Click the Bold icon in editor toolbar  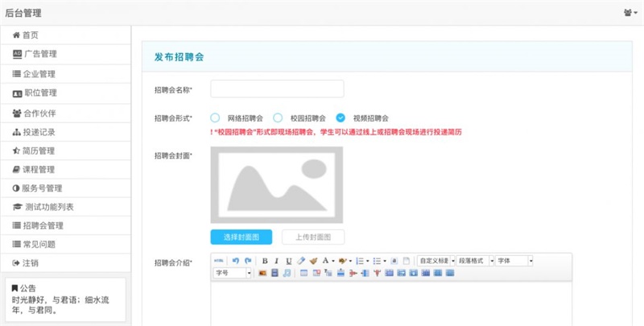264,261
